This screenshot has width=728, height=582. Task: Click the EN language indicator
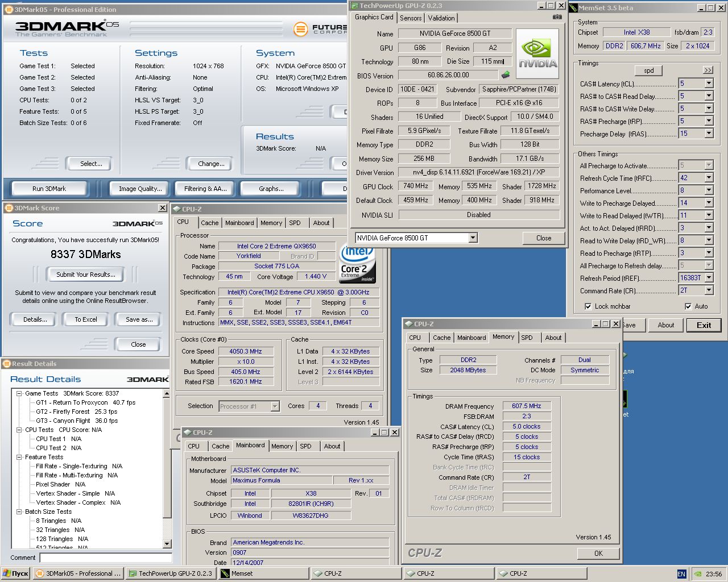pos(681,574)
